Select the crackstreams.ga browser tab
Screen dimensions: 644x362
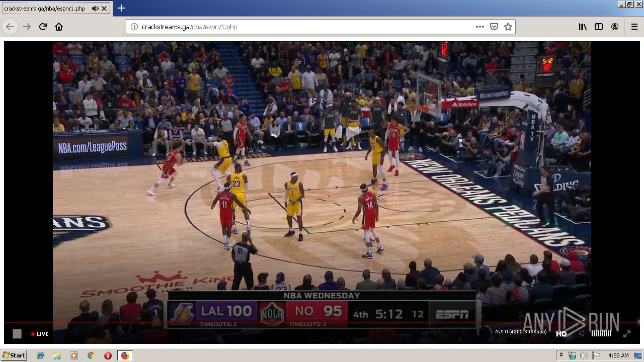tap(55, 9)
